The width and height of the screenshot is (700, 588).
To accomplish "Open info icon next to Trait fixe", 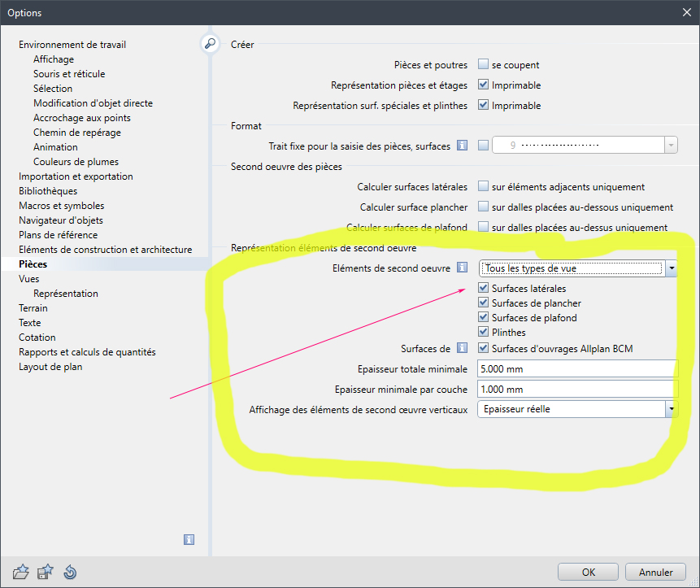I will (x=462, y=146).
